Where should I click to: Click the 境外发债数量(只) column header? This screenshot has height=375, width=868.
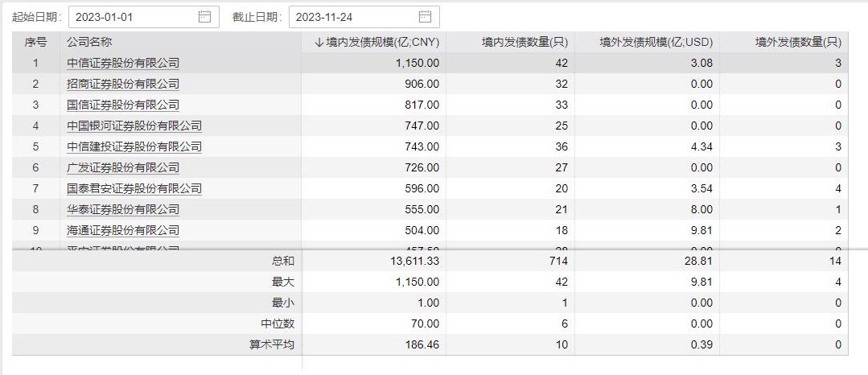[798, 42]
